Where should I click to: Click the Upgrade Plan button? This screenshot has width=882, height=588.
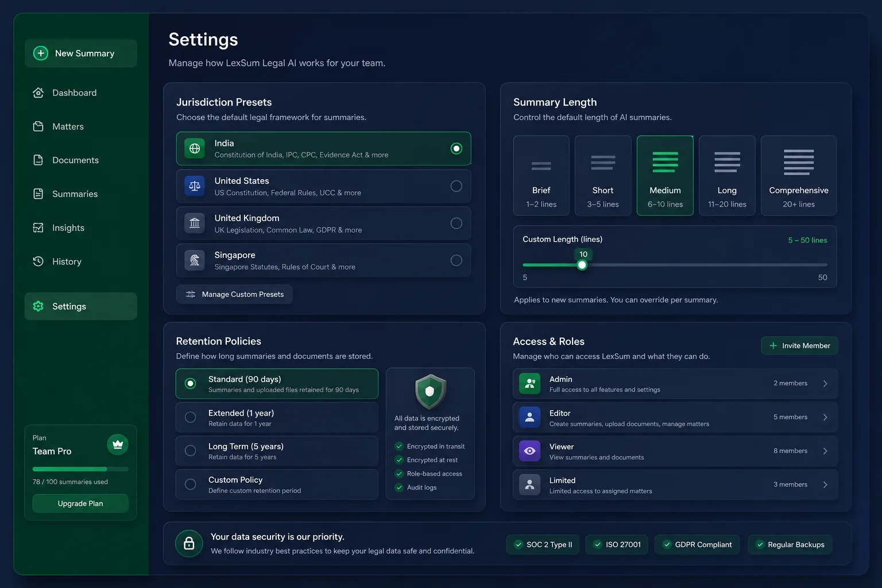click(80, 504)
